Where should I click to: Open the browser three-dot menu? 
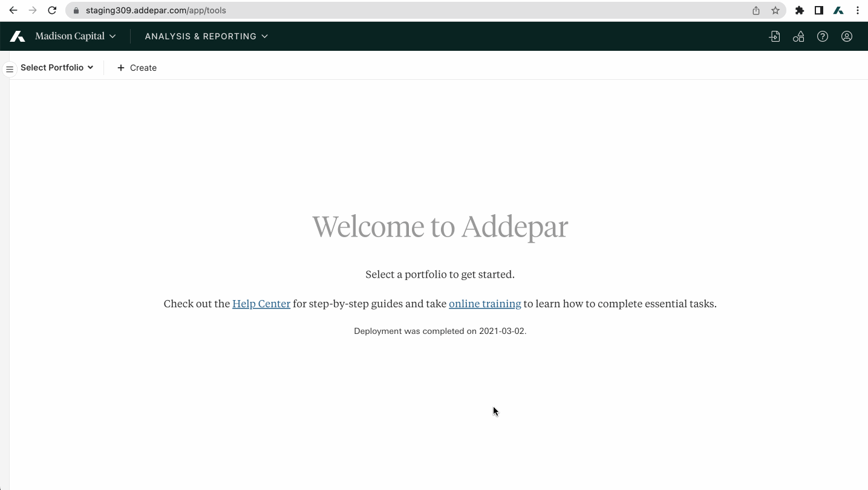[858, 10]
